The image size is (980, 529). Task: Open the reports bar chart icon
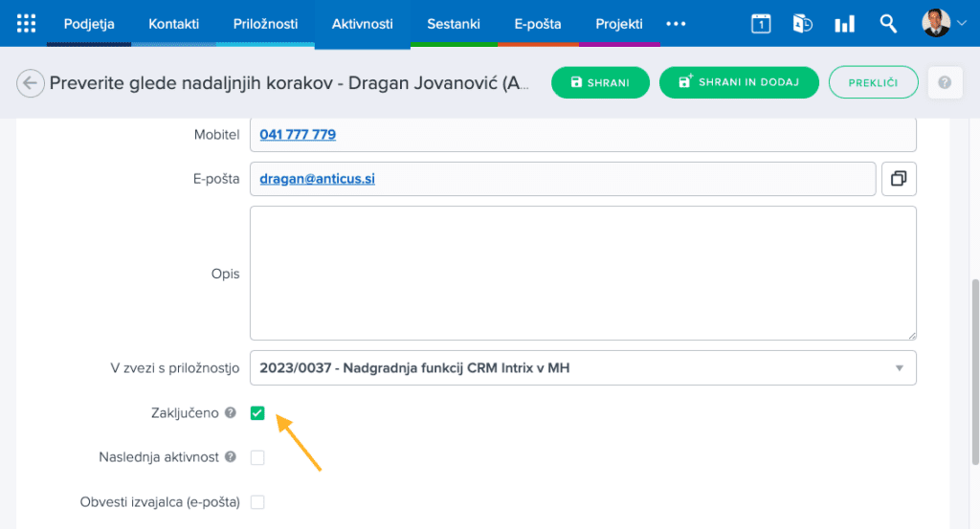[845, 24]
